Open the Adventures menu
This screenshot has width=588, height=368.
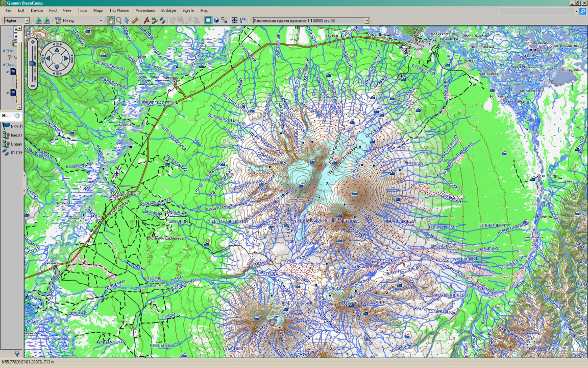[x=145, y=11]
